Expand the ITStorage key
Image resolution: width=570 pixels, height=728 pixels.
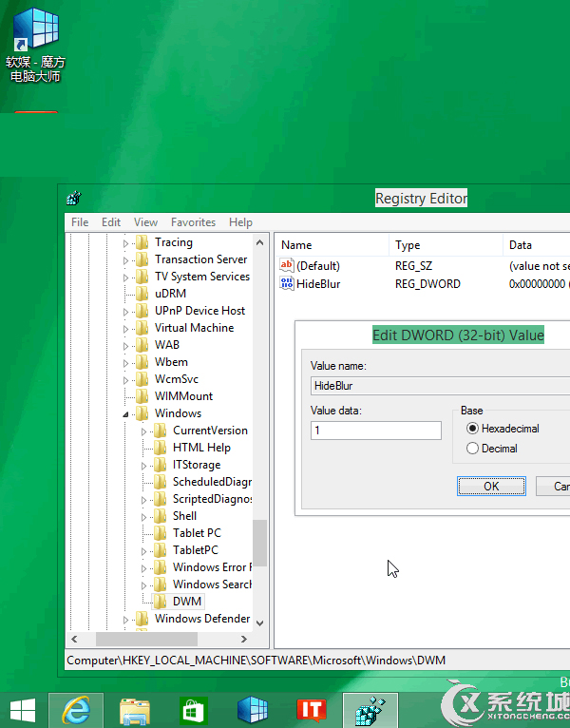point(143,466)
